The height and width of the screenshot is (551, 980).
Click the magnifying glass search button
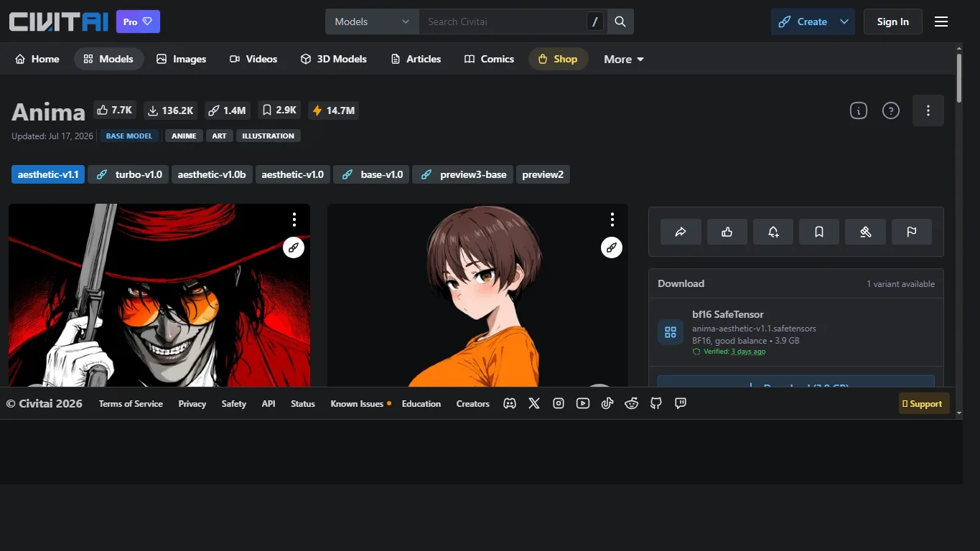620,22
